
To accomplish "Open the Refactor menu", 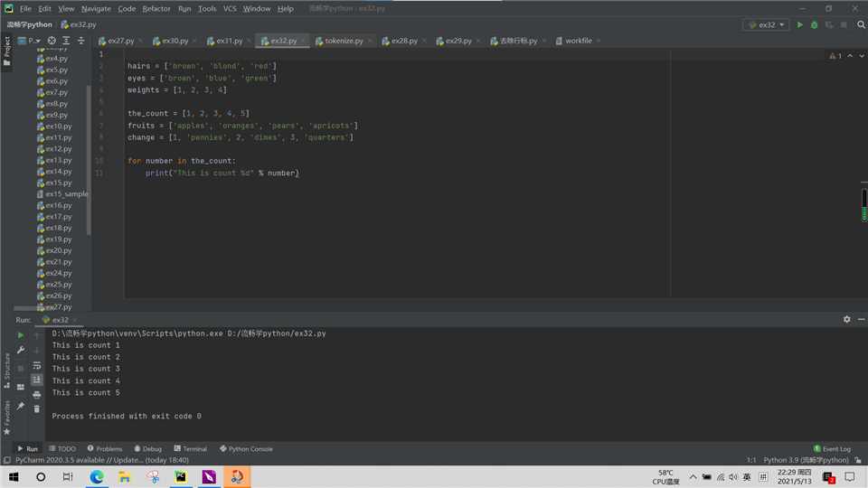I will pos(156,8).
